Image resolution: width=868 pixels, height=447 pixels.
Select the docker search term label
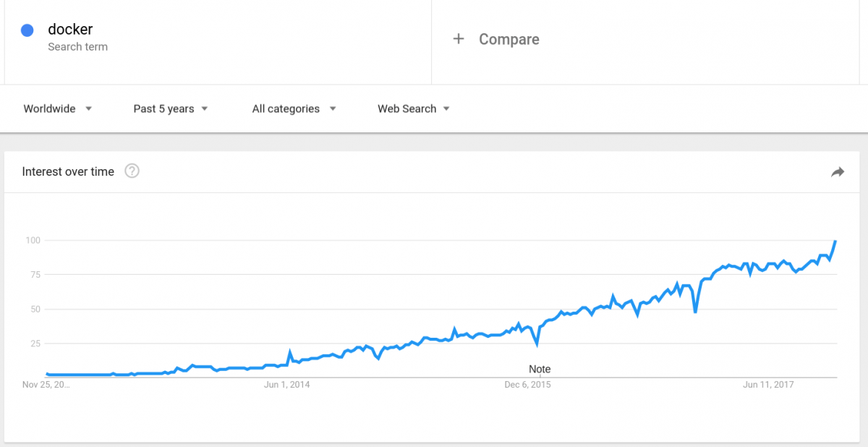coord(70,30)
